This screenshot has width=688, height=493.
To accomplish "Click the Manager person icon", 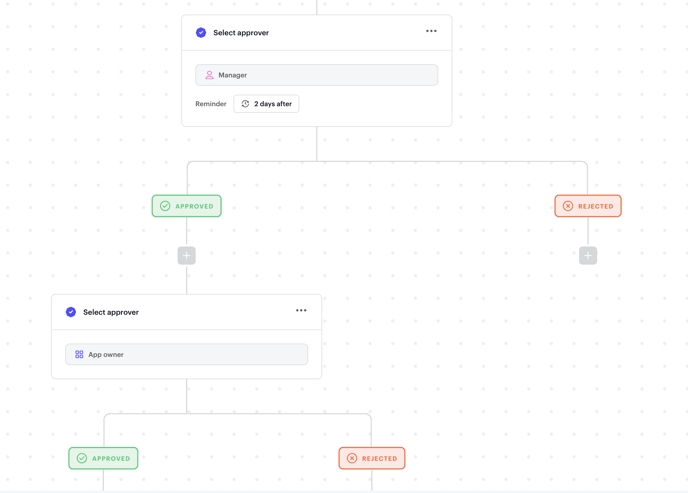I will coord(209,75).
